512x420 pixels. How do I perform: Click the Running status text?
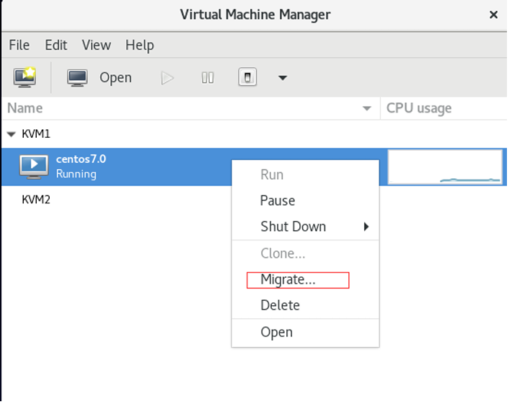click(x=76, y=174)
